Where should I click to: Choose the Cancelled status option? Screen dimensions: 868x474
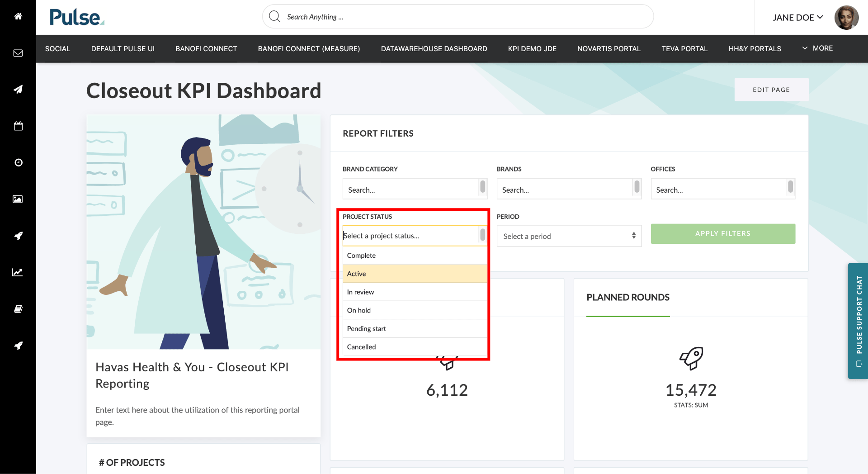[415, 347]
